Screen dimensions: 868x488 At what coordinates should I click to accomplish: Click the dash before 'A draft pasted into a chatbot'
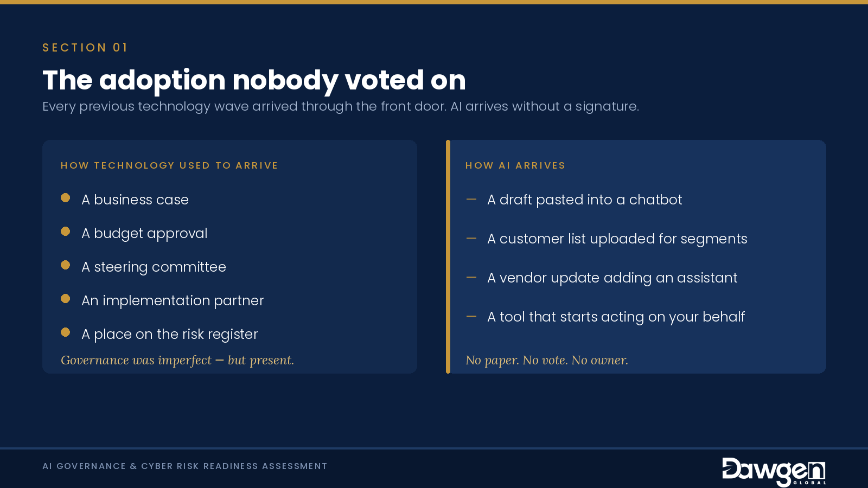pyautogui.click(x=471, y=200)
